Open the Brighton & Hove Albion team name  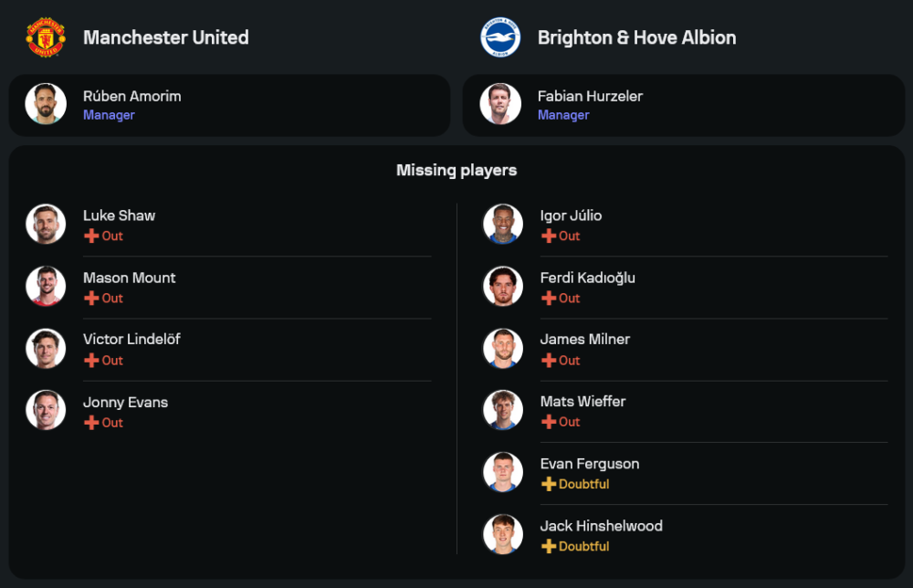(636, 37)
